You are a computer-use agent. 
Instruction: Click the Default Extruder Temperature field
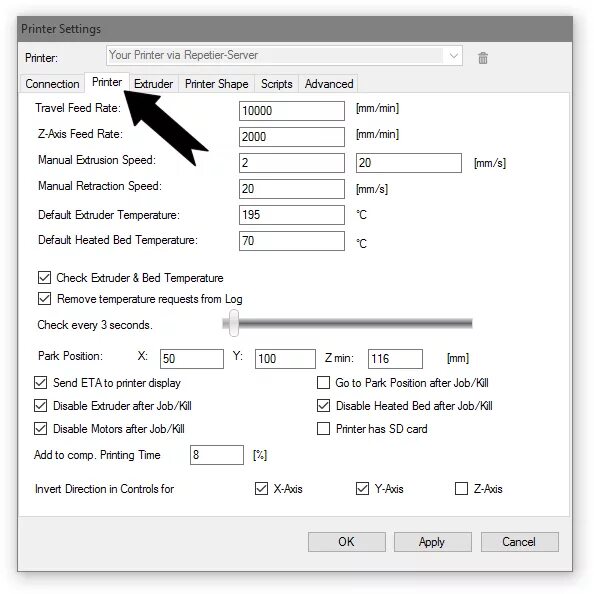coord(292,215)
